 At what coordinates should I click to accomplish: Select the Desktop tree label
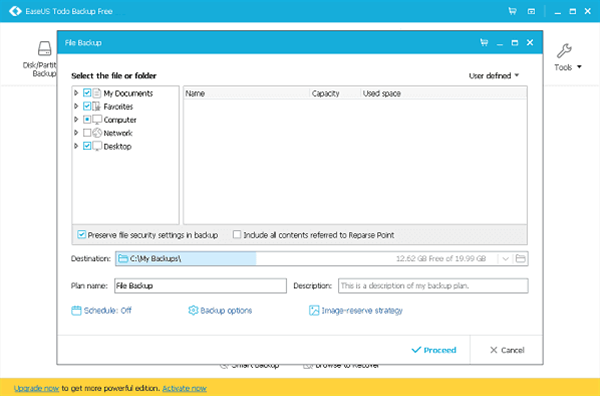click(x=117, y=147)
